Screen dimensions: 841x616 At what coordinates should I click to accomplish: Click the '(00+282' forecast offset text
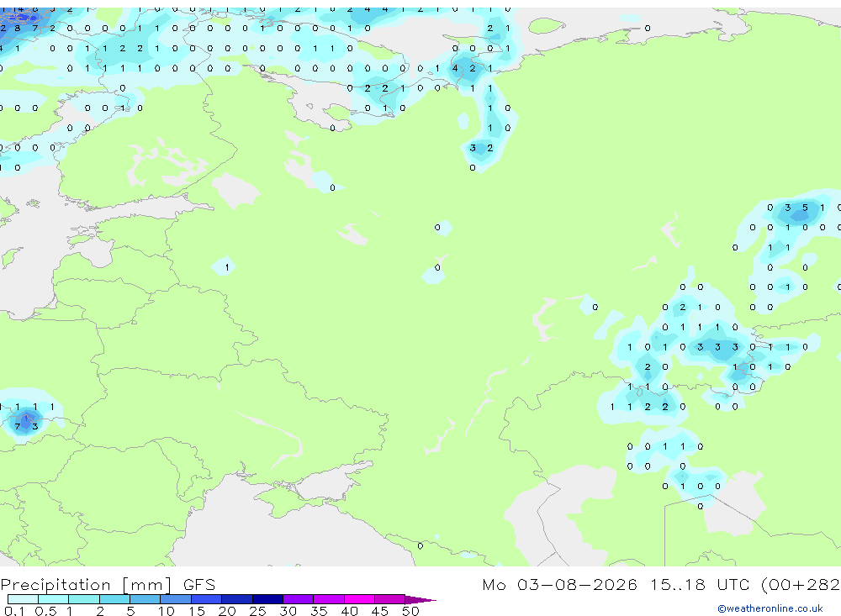pos(801,584)
